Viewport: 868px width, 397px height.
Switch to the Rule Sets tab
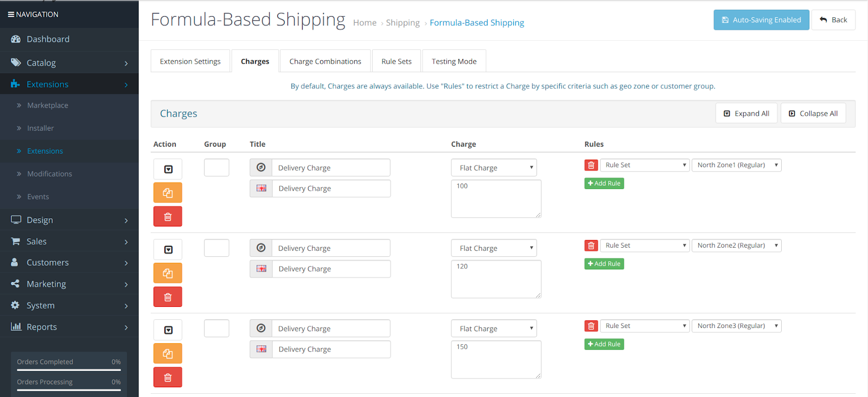(396, 61)
